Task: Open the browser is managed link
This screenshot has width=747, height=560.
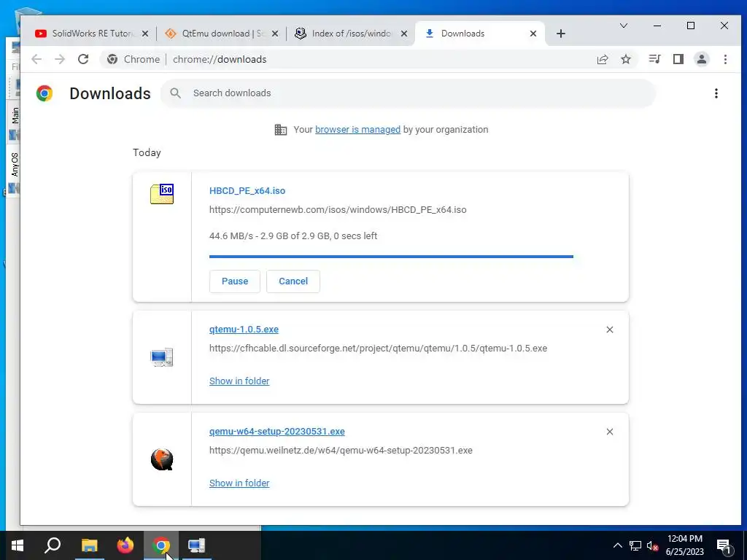Action: click(x=357, y=130)
